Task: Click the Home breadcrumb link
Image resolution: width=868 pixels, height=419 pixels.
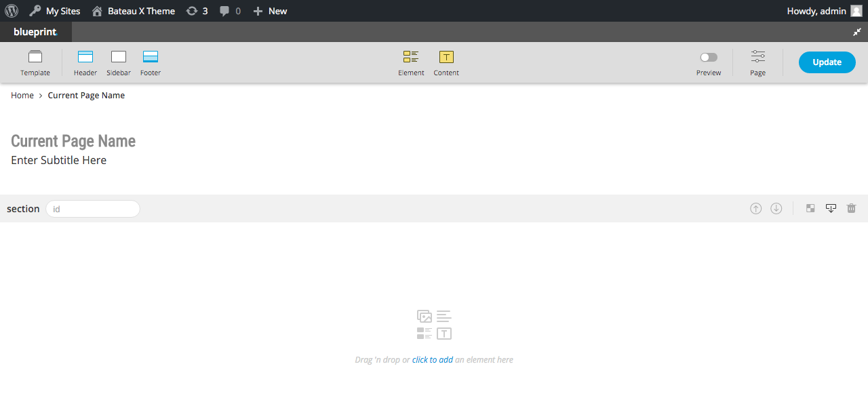Action: (x=22, y=96)
